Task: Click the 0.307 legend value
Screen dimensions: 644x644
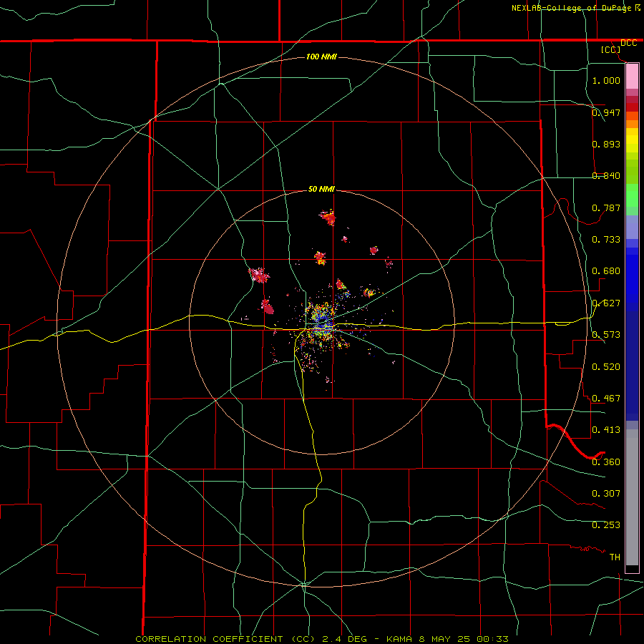Action: coord(606,493)
